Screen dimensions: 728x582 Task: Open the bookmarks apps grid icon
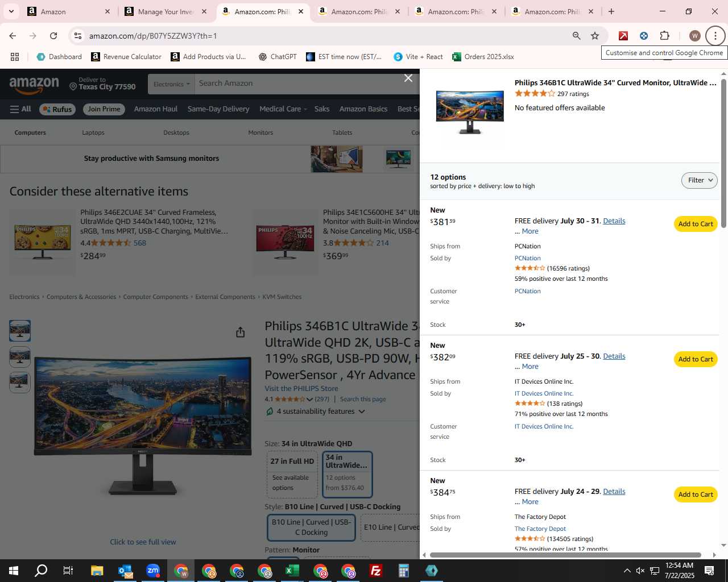point(15,57)
